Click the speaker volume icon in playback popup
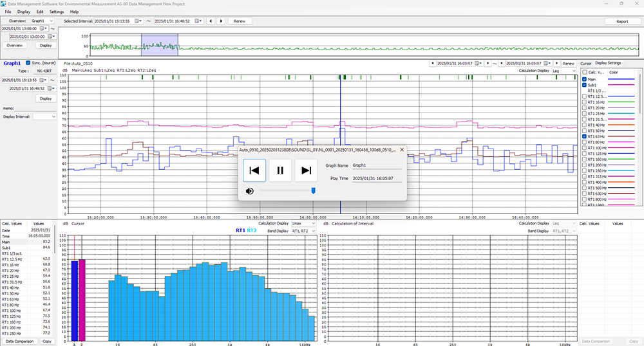Viewport: 644px width, 346px height. tap(250, 191)
